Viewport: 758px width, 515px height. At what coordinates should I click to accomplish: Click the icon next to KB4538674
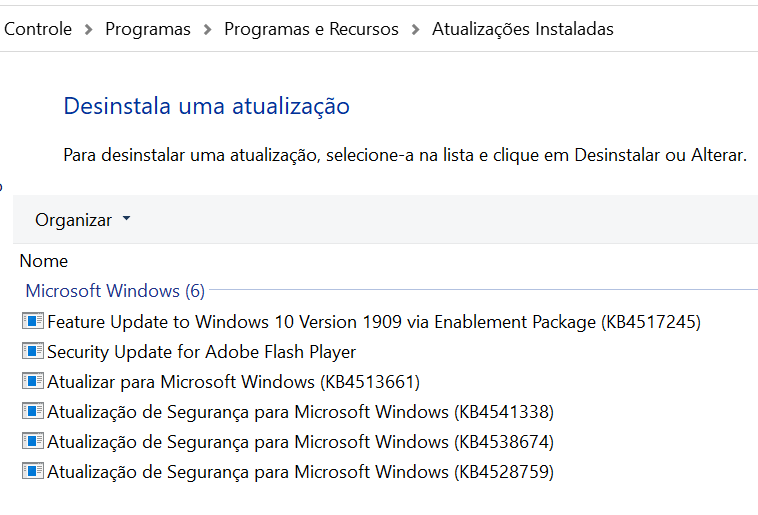click(33, 441)
